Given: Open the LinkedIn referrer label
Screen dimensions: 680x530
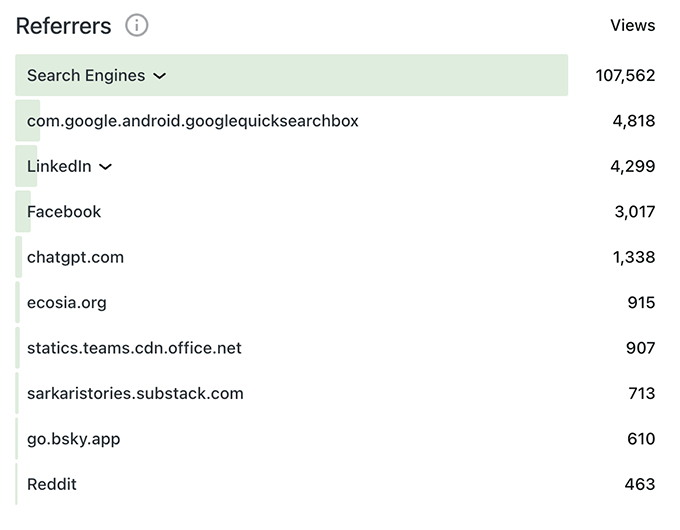Looking at the screenshot, I should (59, 166).
